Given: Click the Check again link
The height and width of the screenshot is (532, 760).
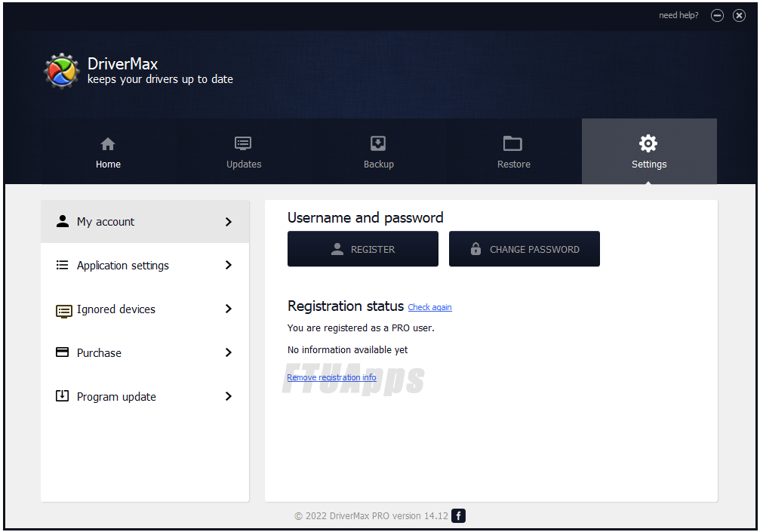Looking at the screenshot, I should click(x=430, y=307).
